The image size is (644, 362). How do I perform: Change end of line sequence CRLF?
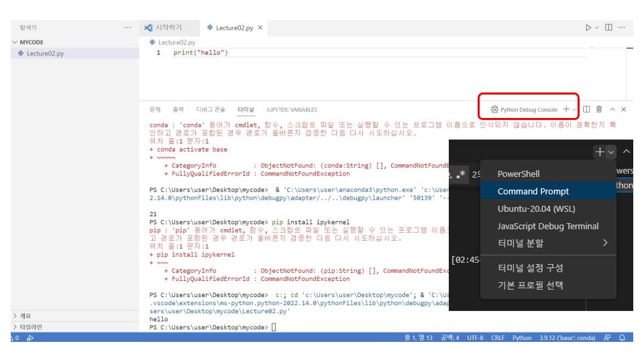point(497,338)
